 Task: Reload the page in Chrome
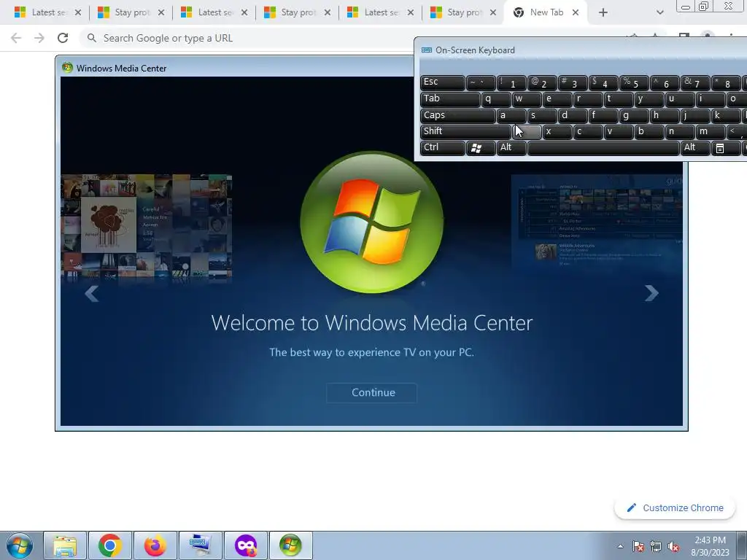[63, 38]
